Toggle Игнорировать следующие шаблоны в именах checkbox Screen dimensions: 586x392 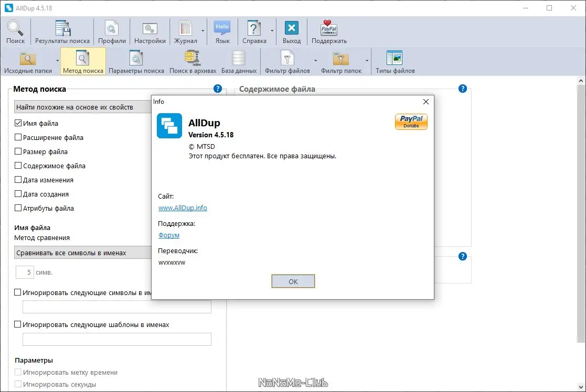[17, 324]
